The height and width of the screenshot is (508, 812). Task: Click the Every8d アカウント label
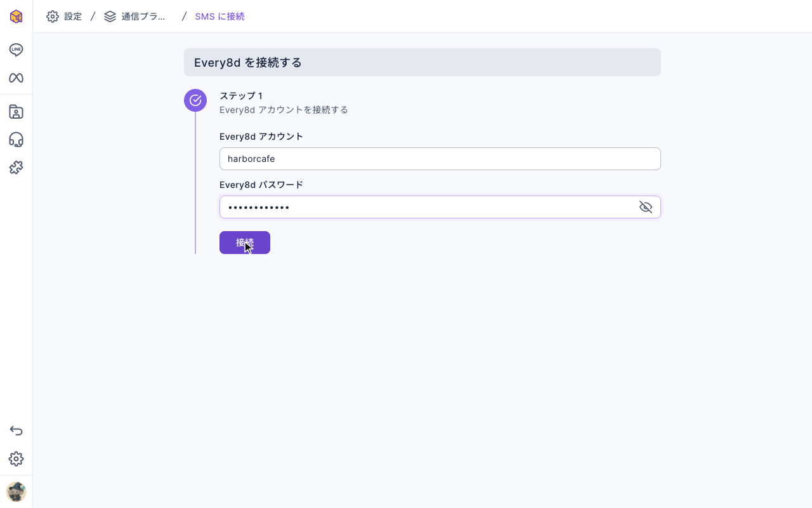(261, 137)
